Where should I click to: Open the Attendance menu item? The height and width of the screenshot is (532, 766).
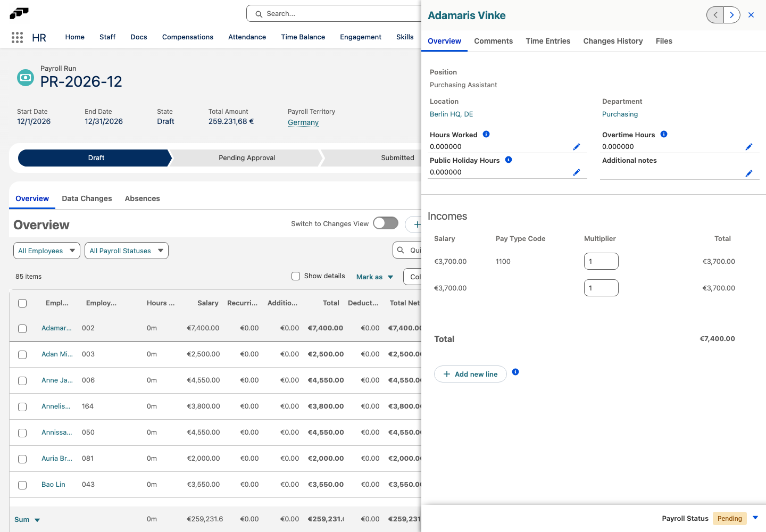coord(247,37)
